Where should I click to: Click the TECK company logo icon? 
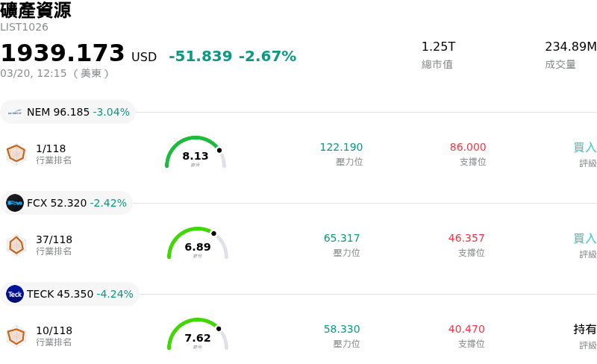coord(15,294)
